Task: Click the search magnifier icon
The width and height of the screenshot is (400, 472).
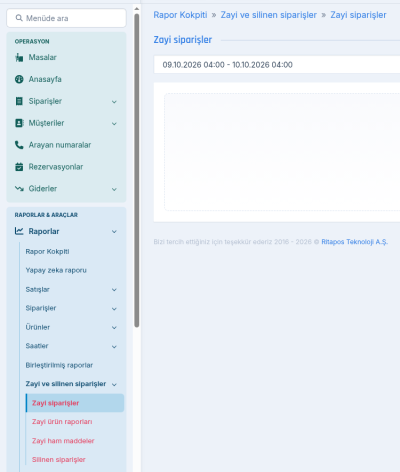Action: point(19,18)
